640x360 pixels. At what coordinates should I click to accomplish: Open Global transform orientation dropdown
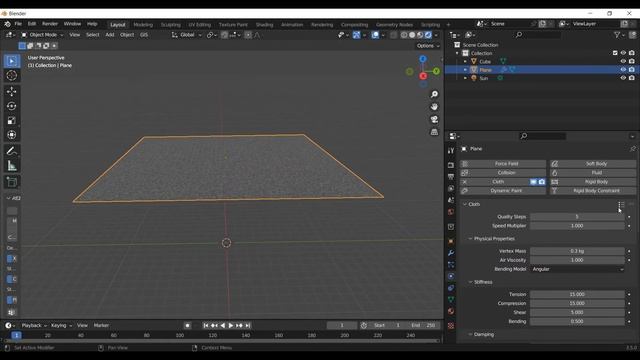click(187, 35)
